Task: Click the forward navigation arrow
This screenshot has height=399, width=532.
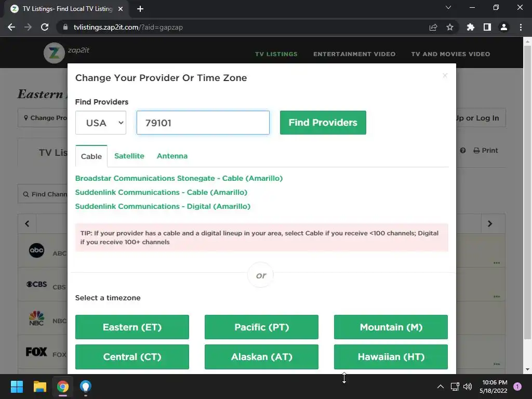Action: click(28, 27)
